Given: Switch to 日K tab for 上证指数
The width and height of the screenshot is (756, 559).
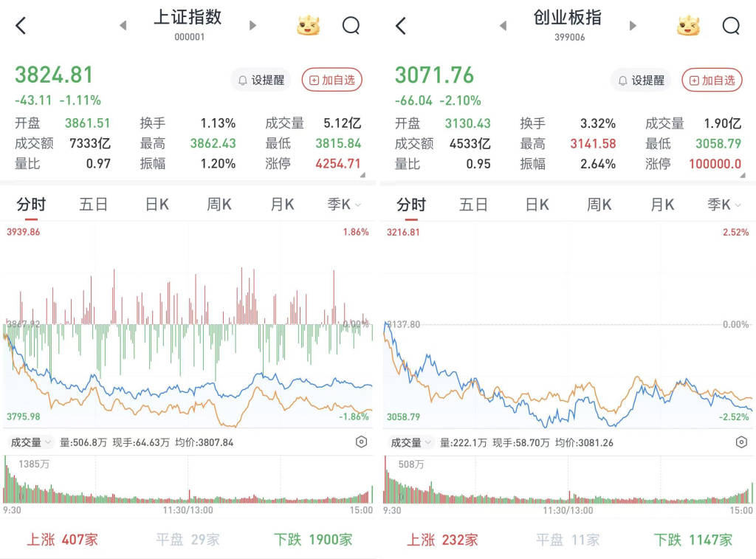Looking at the screenshot, I should tap(157, 205).
